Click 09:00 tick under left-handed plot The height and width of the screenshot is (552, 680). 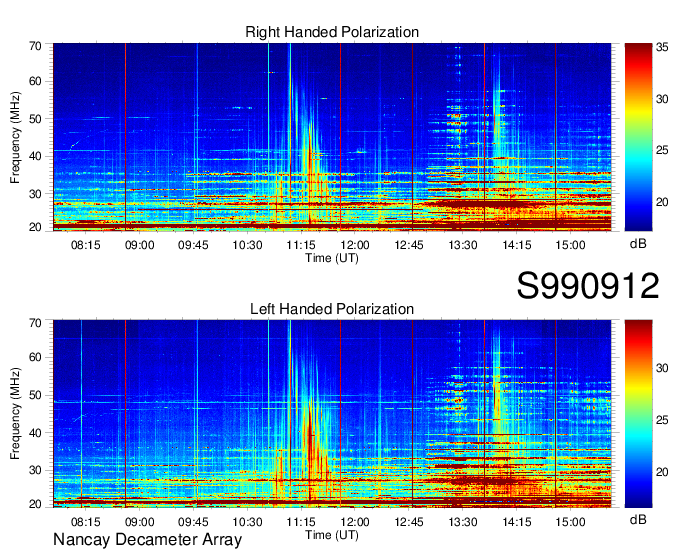coord(140,522)
